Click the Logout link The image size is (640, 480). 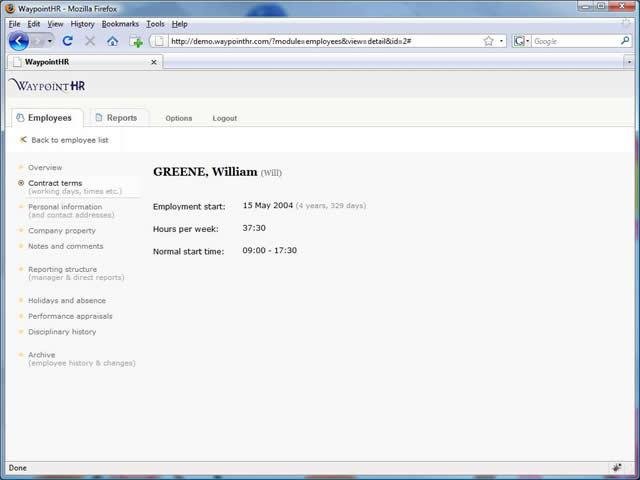(x=224, y=118)
